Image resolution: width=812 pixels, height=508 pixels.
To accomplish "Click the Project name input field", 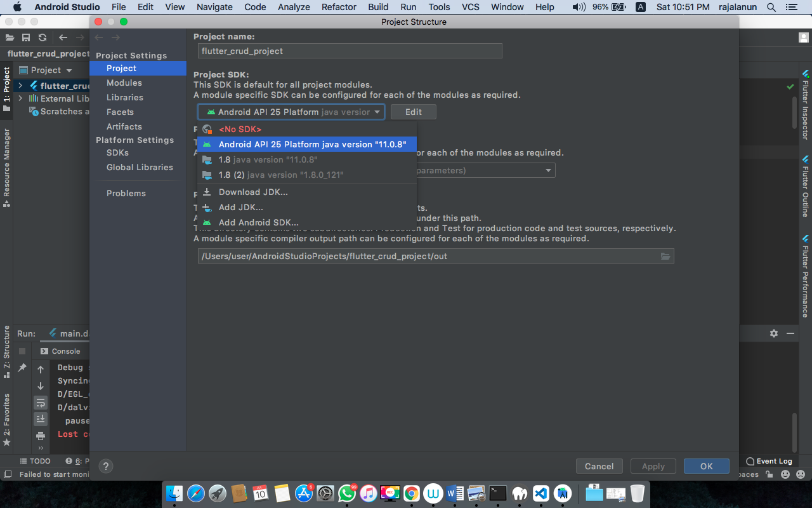I will pos(350,51).
